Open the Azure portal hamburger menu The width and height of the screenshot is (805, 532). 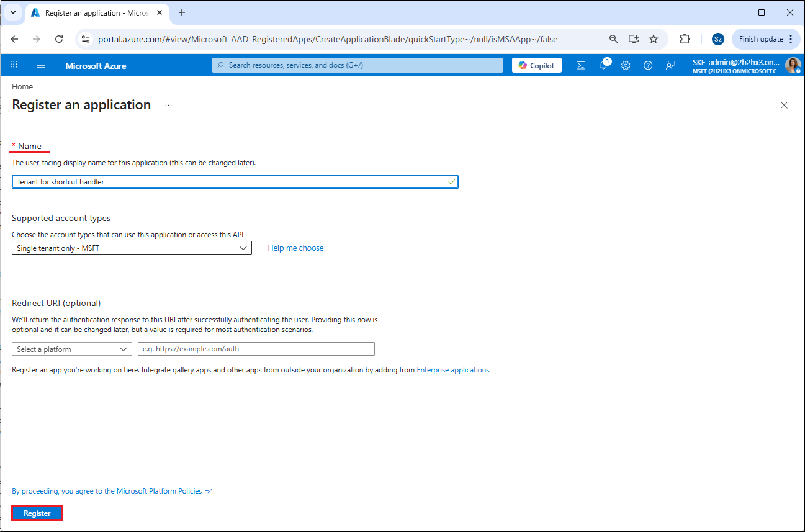click(42, 65)
